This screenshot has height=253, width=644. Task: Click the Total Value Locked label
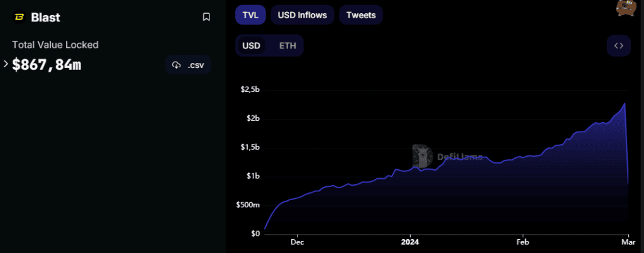(x=55, y=45)
